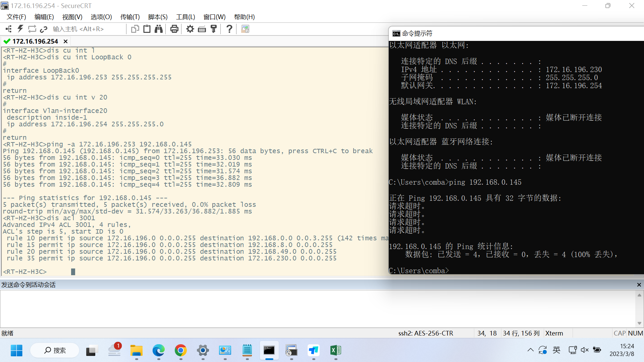Open Session Options gear icon
The width and height of the screenshot is (644, 362).
point(190,29)
